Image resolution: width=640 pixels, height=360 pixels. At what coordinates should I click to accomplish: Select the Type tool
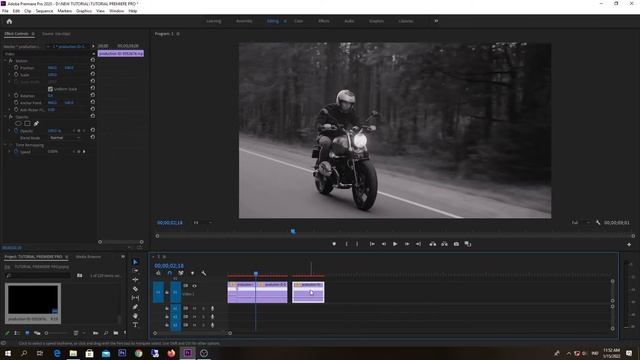[136, 325]
